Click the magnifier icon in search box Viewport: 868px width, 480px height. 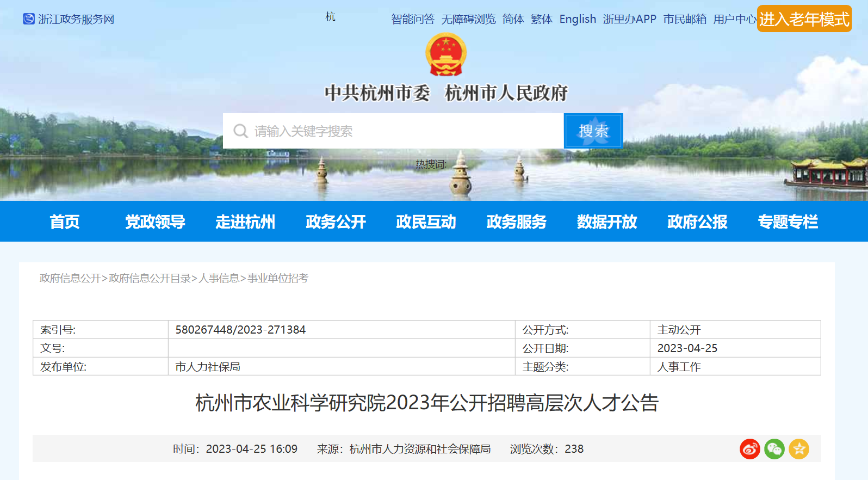240,131
